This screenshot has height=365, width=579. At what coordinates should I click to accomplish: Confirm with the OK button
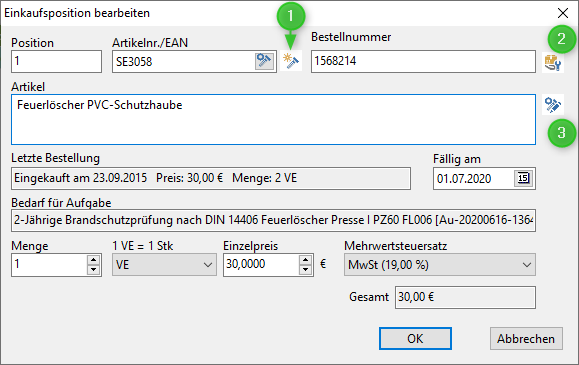tap(415, 338)
